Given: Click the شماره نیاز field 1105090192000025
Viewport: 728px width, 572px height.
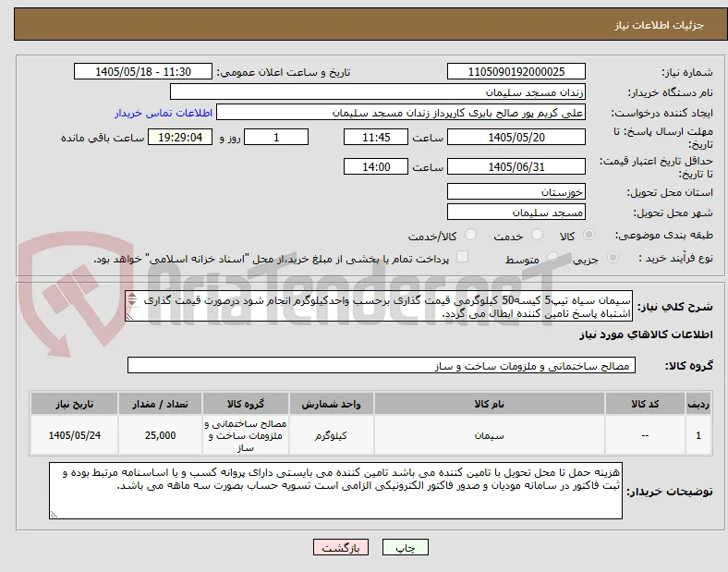Looking at the screenshot, I should [516, 71].
